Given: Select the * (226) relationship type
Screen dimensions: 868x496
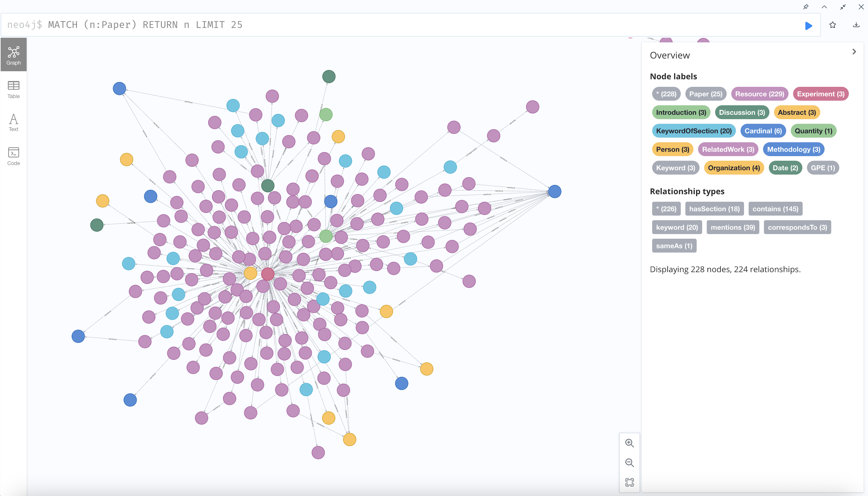Looking at the screenshot, I should [666, 209].
